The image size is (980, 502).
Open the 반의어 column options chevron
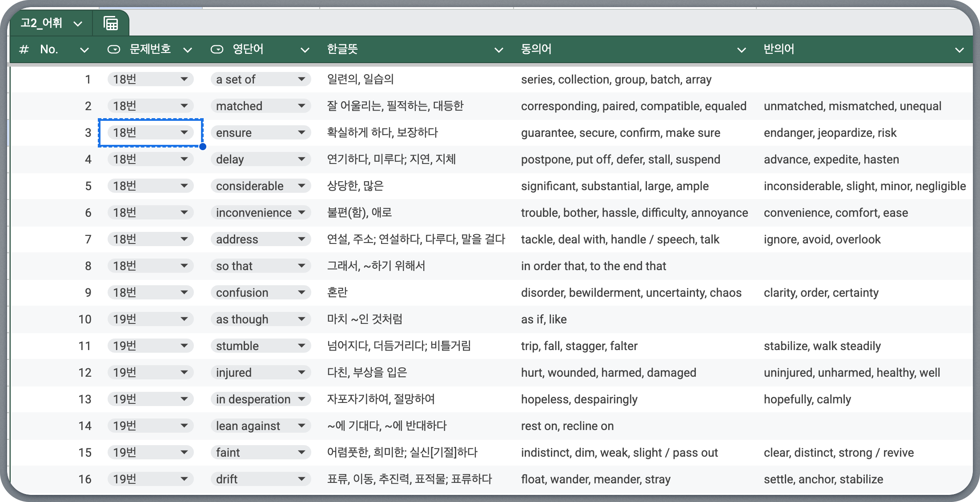coord(959,50)
